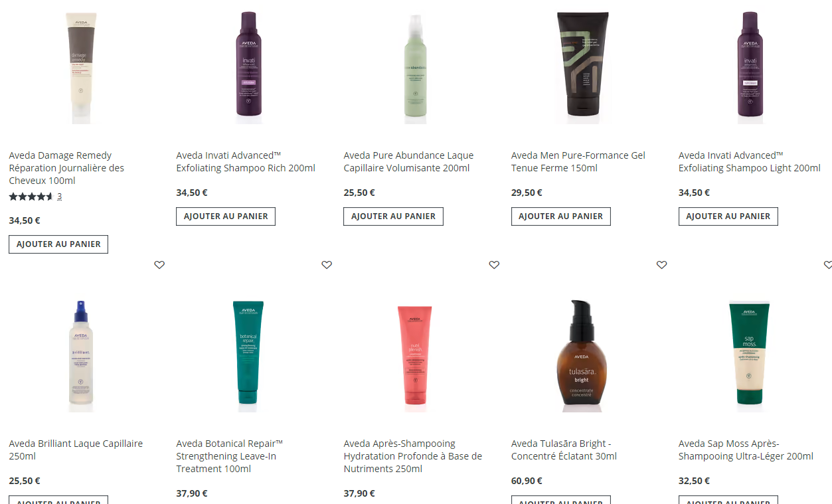The height and width of the screenshot is (504, 832).
Task: Add Pure Abundance Laque Capillaire to basket
Action: (x=393, y=216)
